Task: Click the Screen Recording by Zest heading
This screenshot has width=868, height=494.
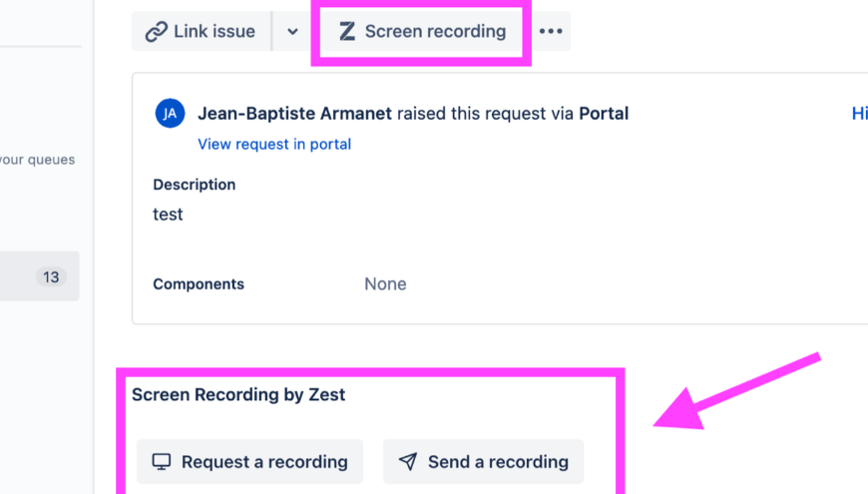Action: pos(238,394)
